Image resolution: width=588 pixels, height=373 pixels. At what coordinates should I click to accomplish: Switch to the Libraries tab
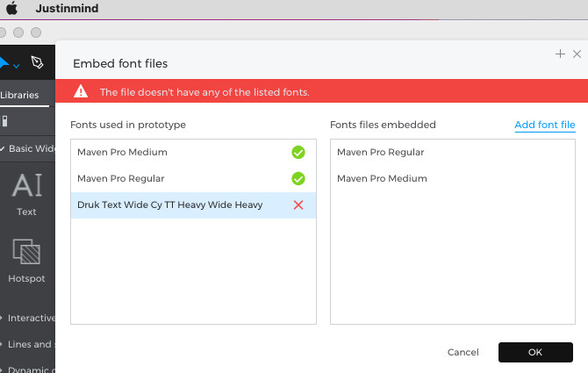click(19, 95)
